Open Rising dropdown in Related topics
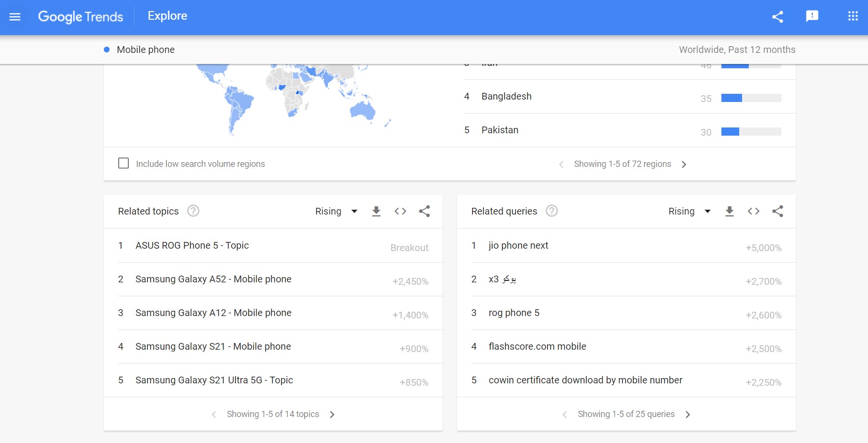The height and width of the screenshot is (443, 868). pos(336,211)
